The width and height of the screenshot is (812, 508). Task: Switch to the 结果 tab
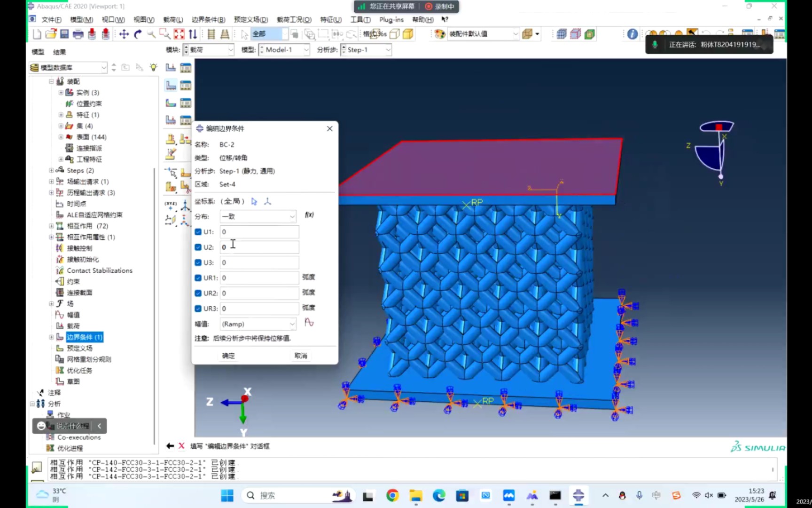60,52
